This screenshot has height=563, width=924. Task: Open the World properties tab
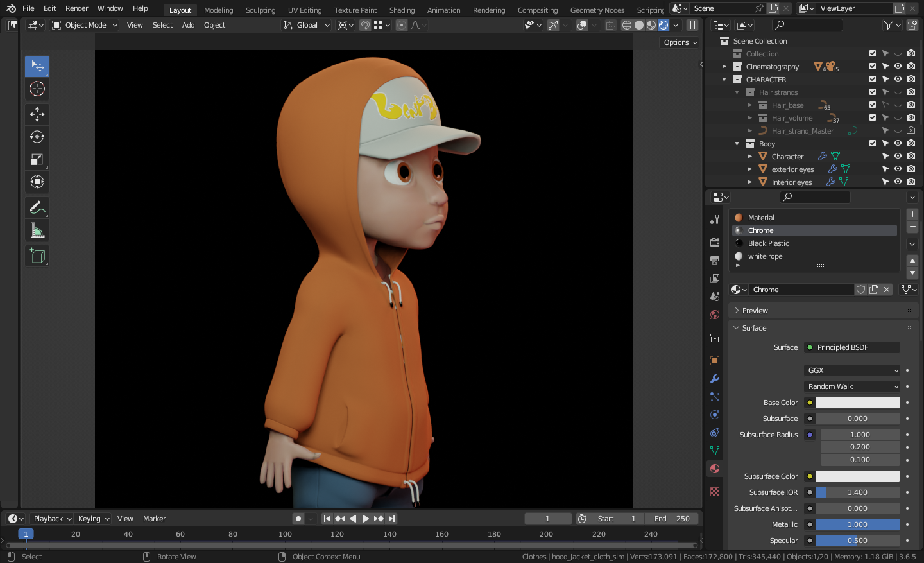[715, 315]
